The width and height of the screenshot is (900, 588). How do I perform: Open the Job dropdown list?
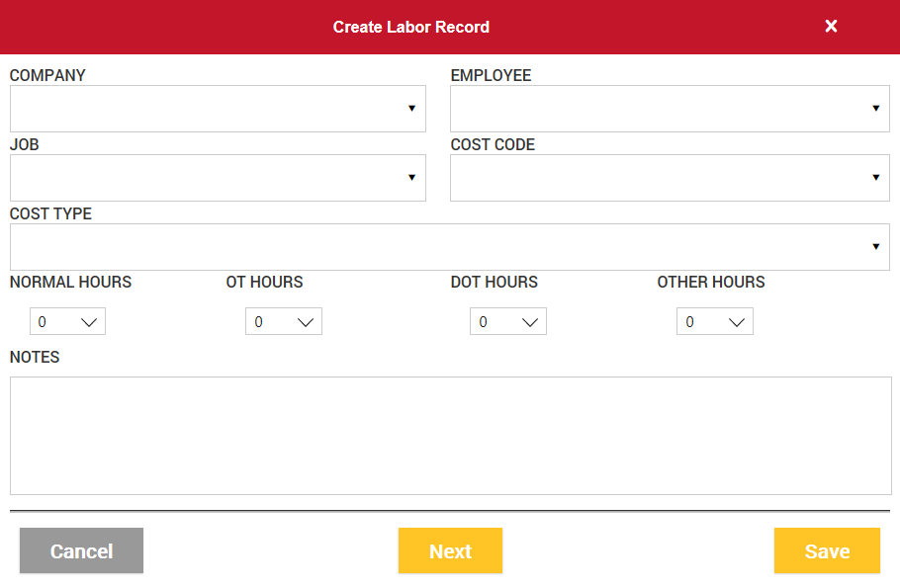411,178
